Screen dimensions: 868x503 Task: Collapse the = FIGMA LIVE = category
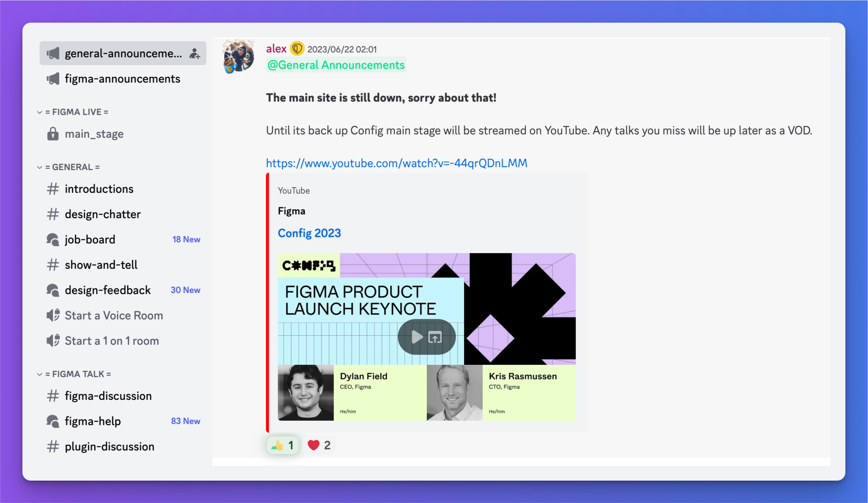tap(73, 112)
